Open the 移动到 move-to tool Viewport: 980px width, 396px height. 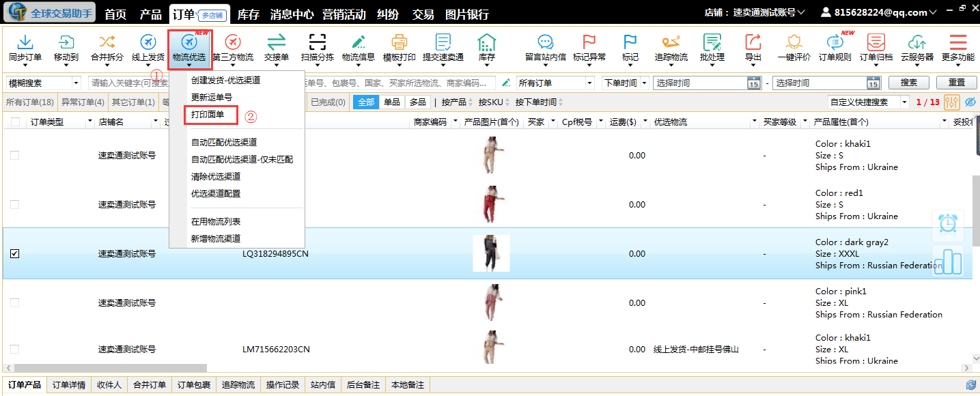66,42
